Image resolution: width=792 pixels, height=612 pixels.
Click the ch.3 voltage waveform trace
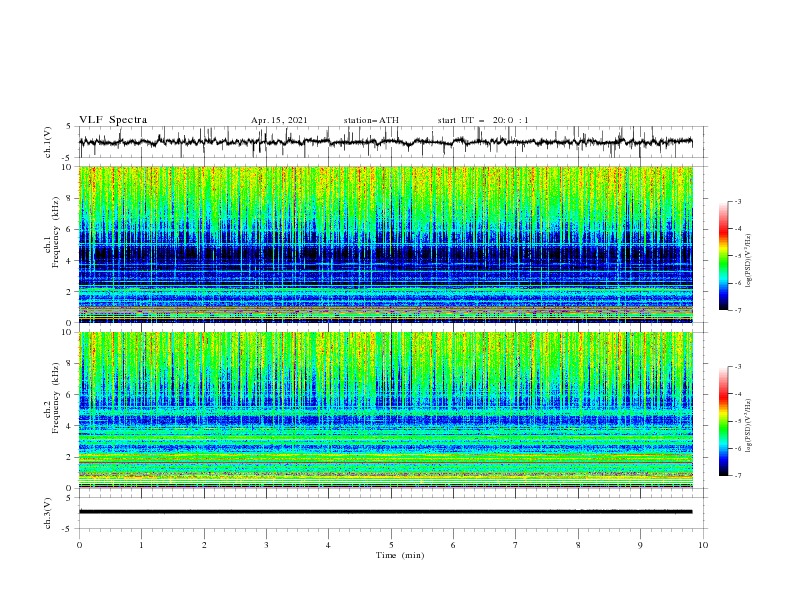pyautogui.click(x=385, y=512)
